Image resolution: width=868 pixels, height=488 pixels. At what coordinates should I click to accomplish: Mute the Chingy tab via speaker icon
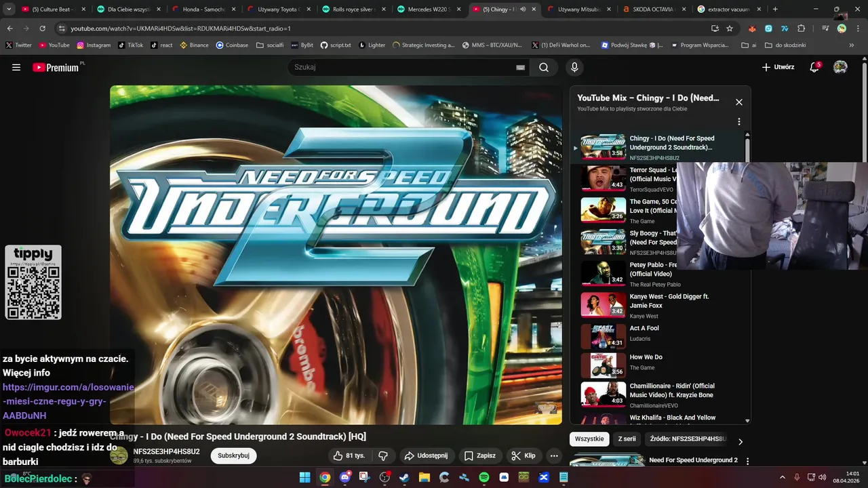522,9
